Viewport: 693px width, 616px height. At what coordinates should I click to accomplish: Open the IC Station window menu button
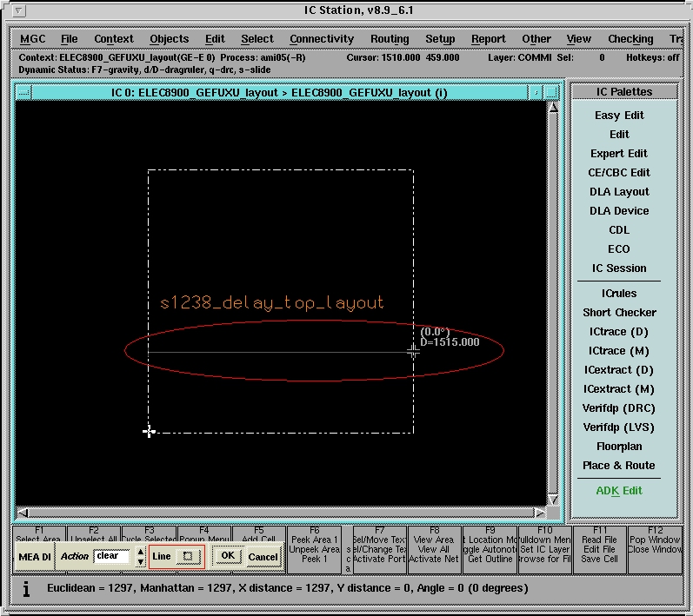(x=19, y=10)
